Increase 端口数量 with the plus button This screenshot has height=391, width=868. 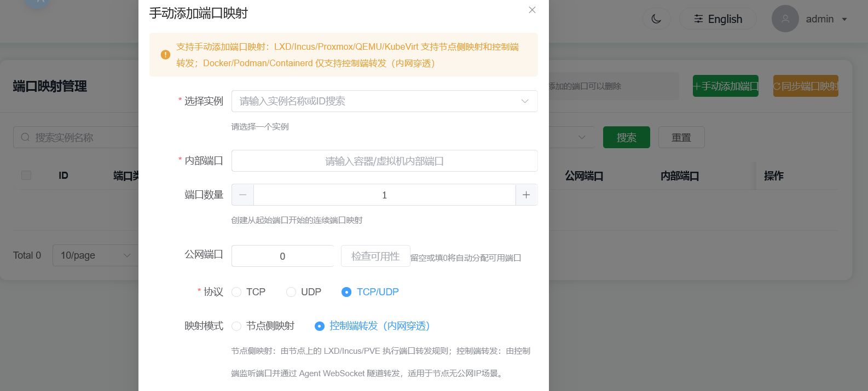pyautogui.click(x=526, y=195)
